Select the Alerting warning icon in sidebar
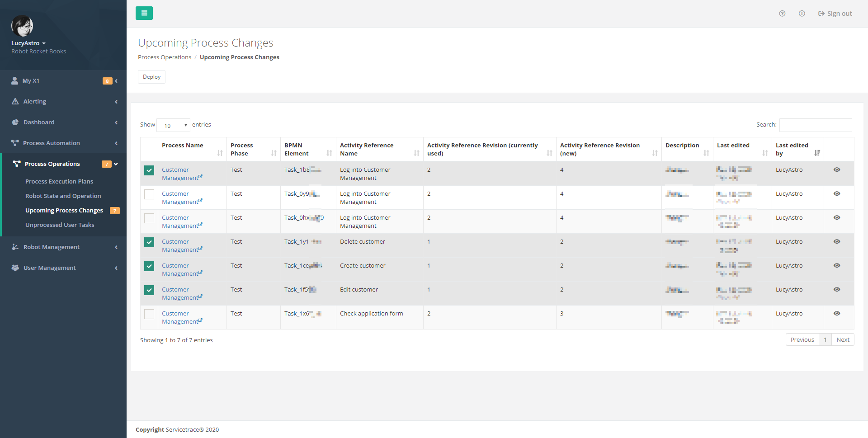Image resolution: width=868 pixels, height=438 pixels. pyautogui.click(x=15, y=101)
